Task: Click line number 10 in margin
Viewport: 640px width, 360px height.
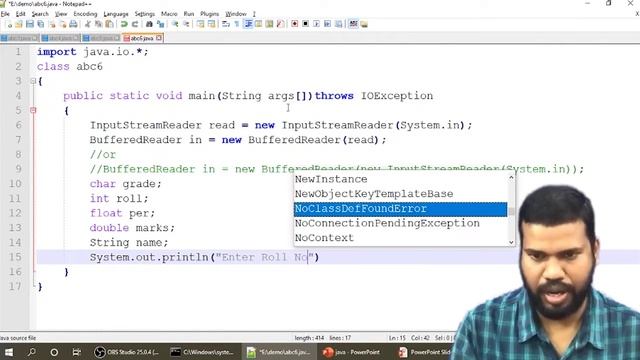Action: pyautogui.click(x=15, y=184)
